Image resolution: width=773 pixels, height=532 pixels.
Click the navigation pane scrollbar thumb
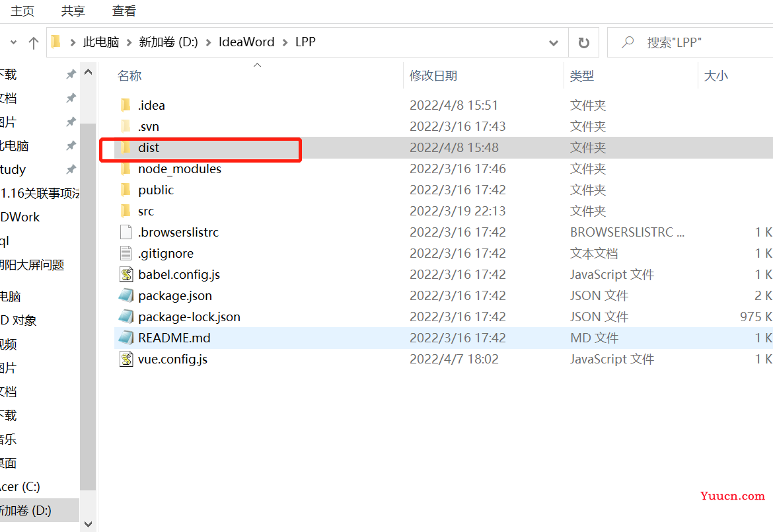click(x=89, y=307)
